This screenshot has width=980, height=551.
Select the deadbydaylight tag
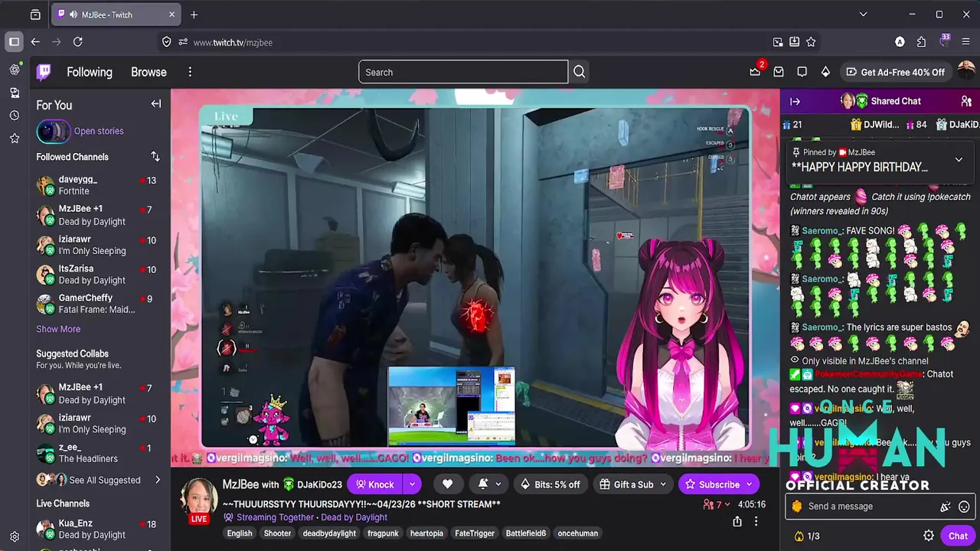pos(329,533)
